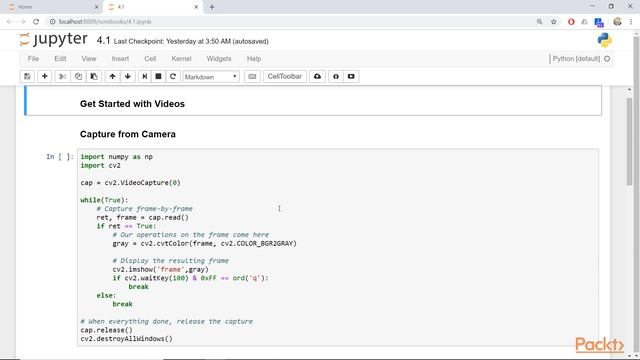Open the Insert menu
The image size is (640, 360).
[120, 59]
